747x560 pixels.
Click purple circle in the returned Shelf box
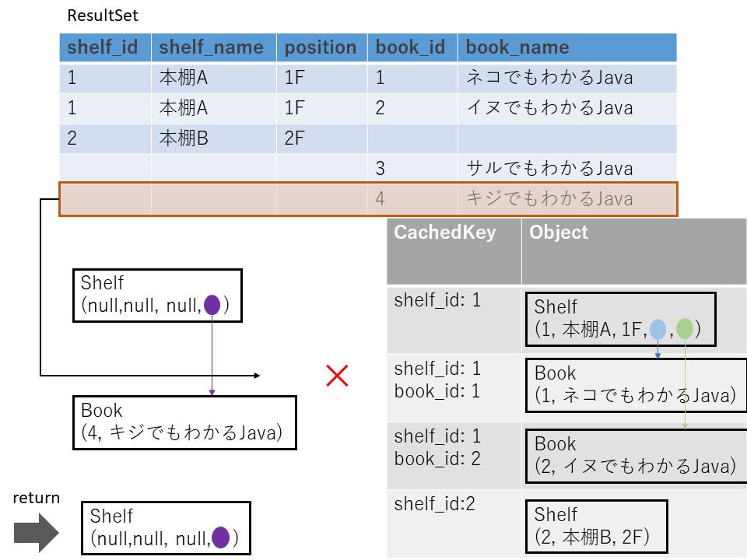click(220, 537)
